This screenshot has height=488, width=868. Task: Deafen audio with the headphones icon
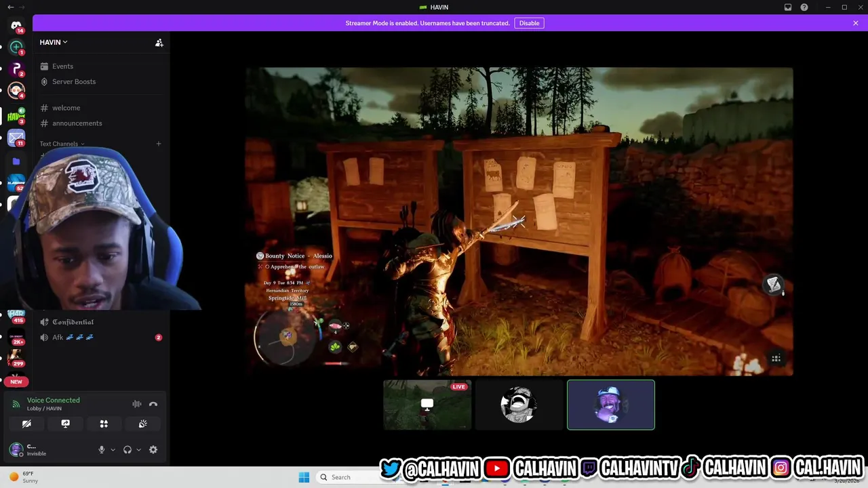127,449
